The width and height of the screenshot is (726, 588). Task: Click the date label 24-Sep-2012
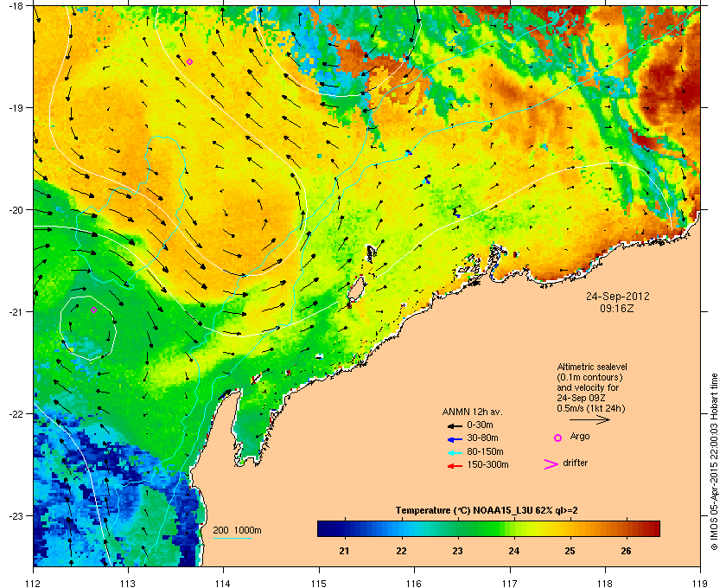click(x=618, y=296)
